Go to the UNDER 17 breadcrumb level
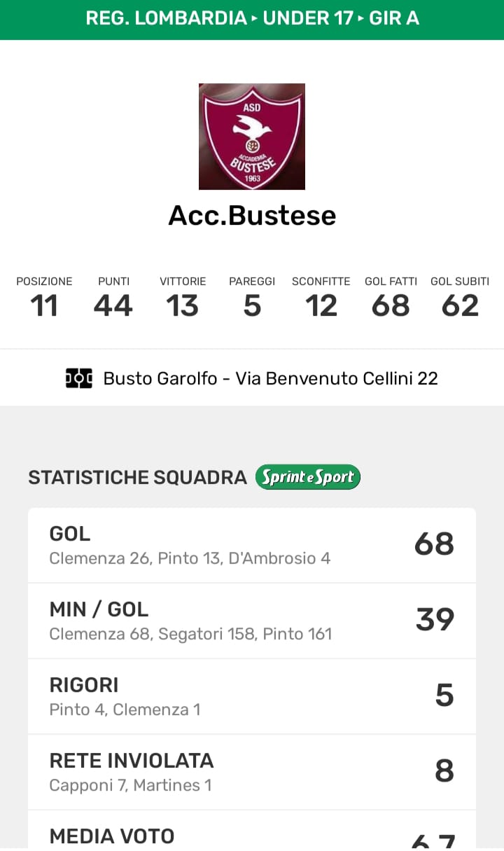The width and height of the screenshot is (504, 851). point(308,18)
